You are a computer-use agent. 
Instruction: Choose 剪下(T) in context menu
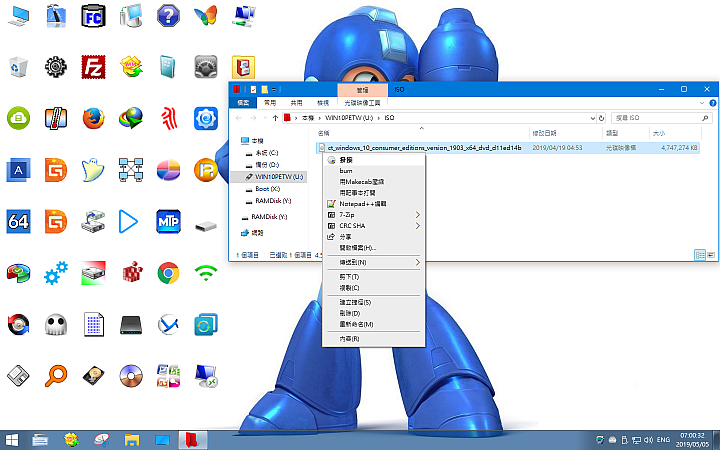(373, 277)
